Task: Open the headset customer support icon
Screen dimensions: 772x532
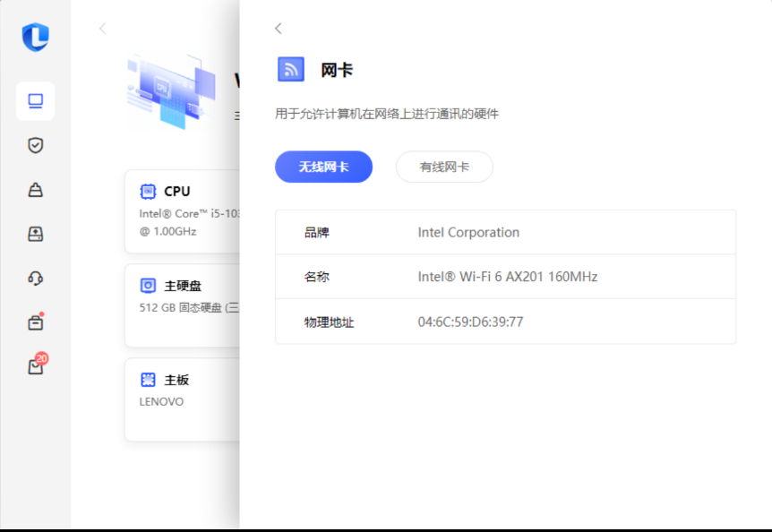Action: pyautogui.click(x=36, y=279)
